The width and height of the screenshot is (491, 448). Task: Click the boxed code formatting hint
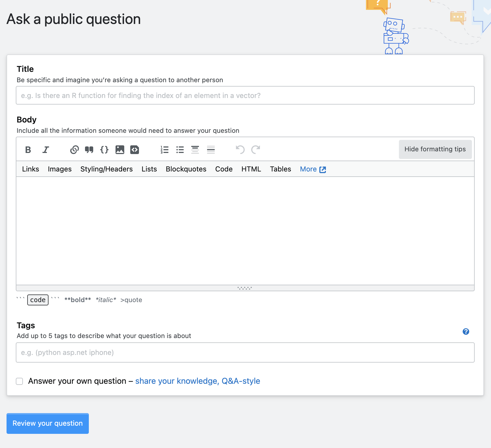[38, 300]
